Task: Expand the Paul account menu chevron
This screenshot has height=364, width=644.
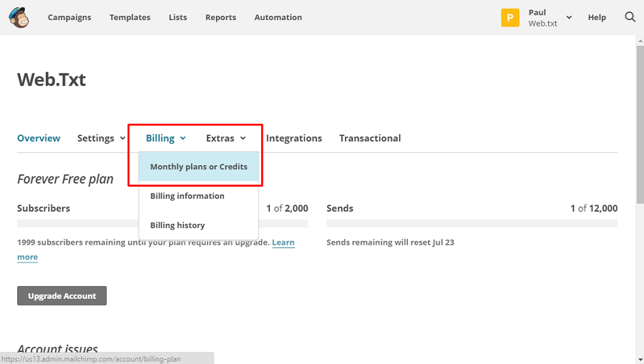Action: (569, 17)
